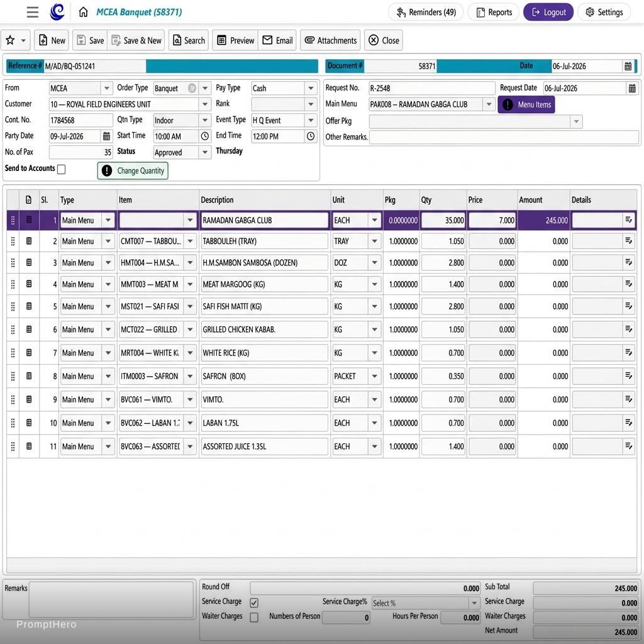Click the row grid icon for H.M.SAMBON SAMBOSA

pyautogui.click(x=29, y=262)
